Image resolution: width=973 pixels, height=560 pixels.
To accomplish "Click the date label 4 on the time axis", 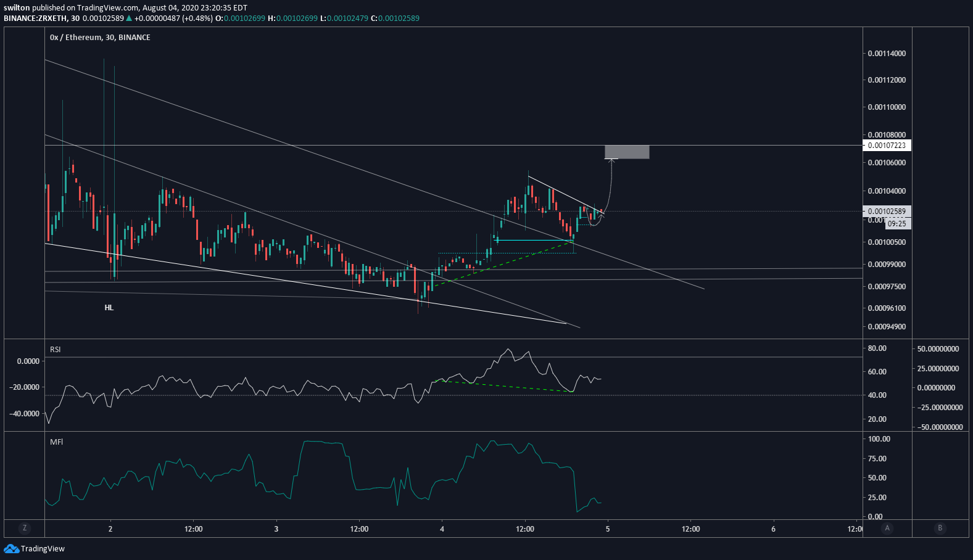I will (x=442, y=529).
